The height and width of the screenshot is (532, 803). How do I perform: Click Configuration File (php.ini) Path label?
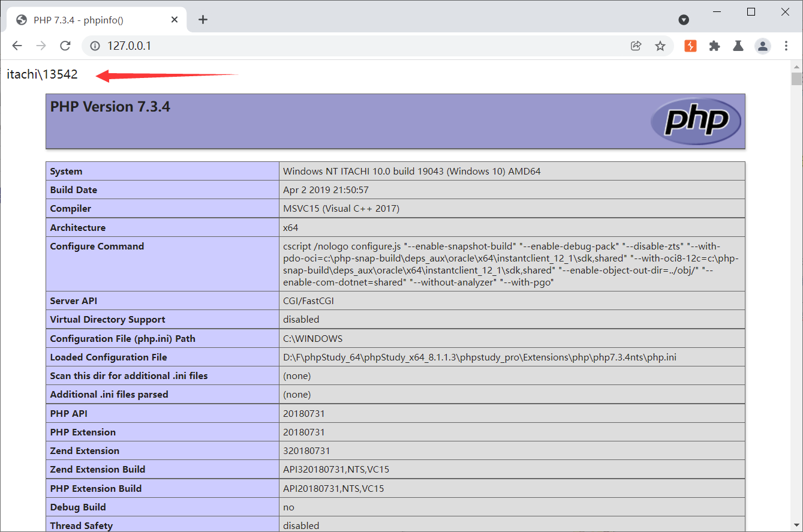tap(122, 339)
